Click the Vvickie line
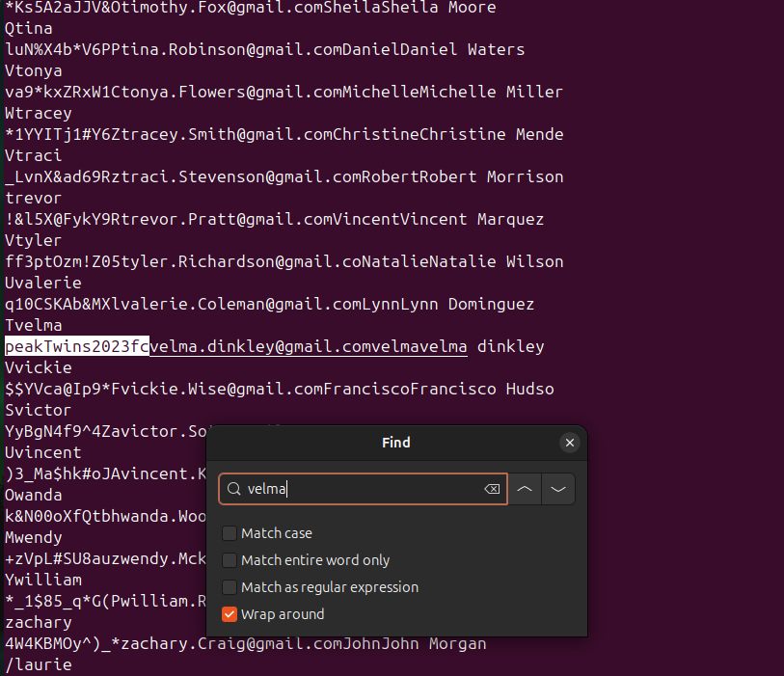784x676 pixels. point(39,367)
